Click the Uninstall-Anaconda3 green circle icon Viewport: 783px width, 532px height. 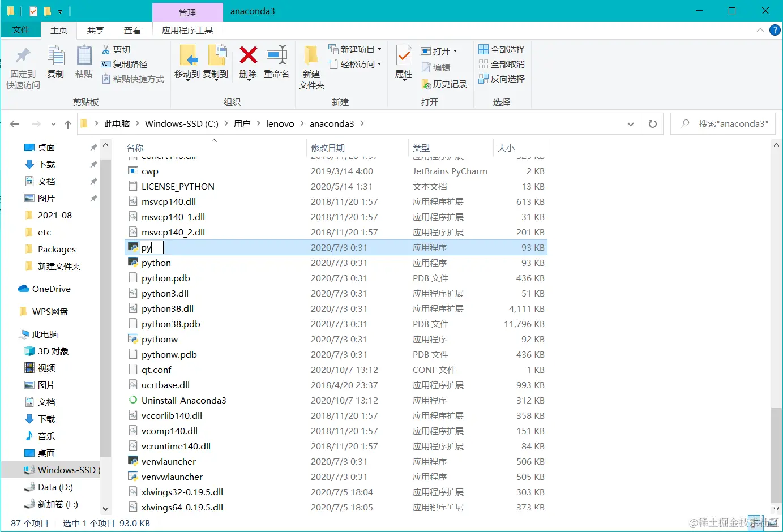click(133, 400)
